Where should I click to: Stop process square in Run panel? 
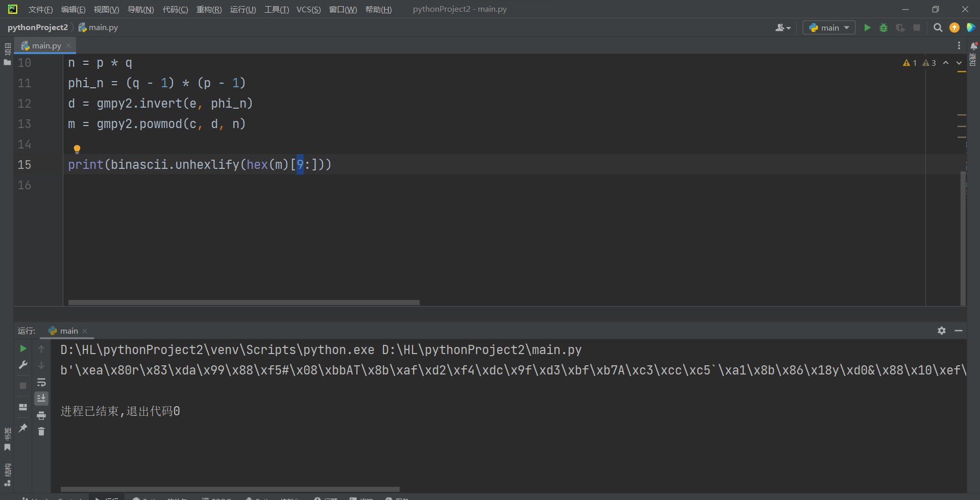point(23,386)
